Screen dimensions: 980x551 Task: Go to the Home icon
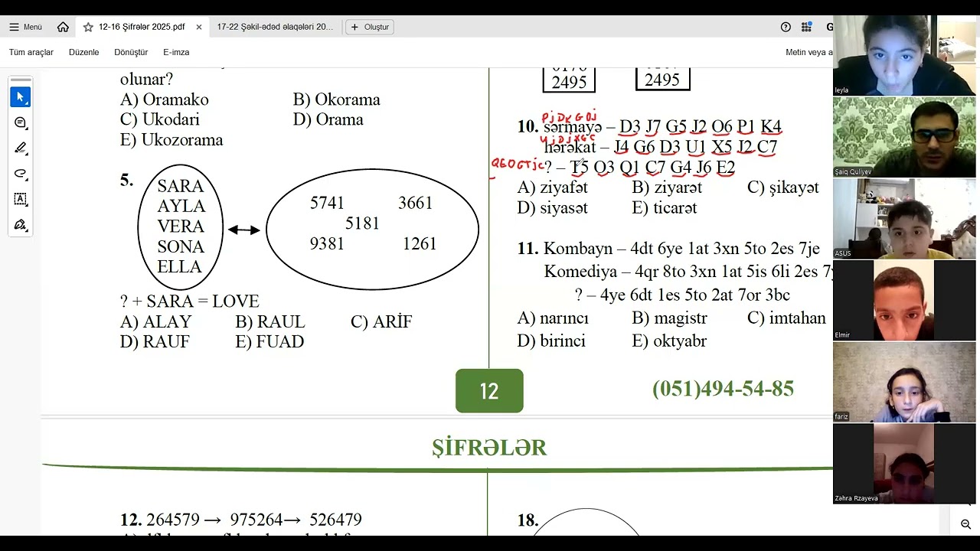(63, 27)
